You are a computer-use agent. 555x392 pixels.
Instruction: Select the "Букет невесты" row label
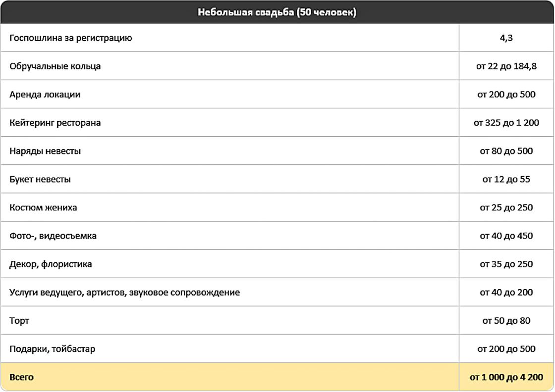pos(40,179)
